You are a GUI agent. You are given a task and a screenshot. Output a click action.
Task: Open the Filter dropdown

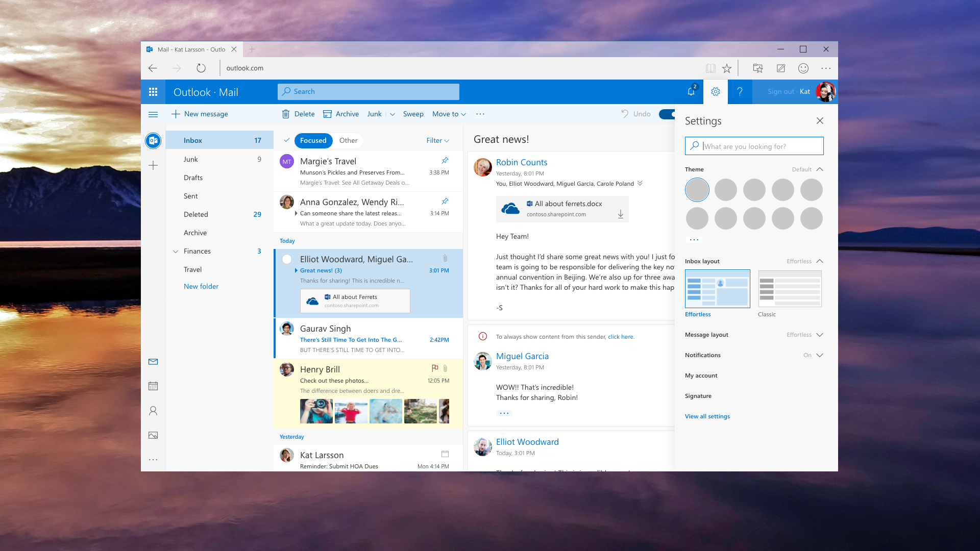tap(437, 141)
